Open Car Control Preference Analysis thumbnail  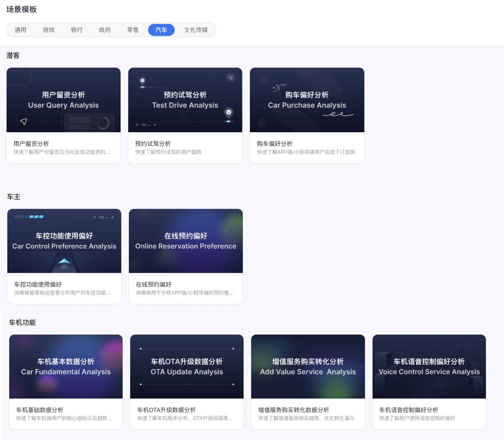tap(64, 241)
